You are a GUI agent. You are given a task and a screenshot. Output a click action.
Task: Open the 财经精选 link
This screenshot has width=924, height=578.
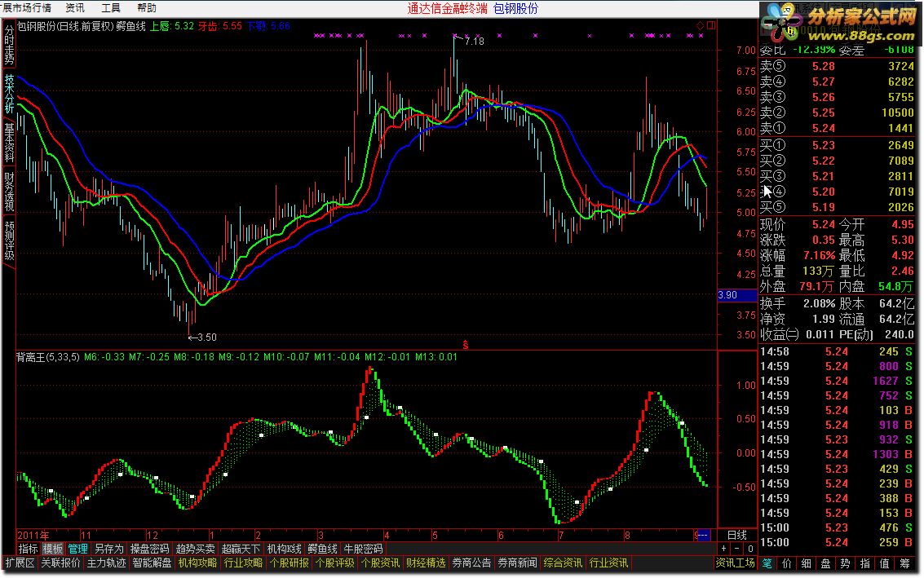tap(426, 563)
